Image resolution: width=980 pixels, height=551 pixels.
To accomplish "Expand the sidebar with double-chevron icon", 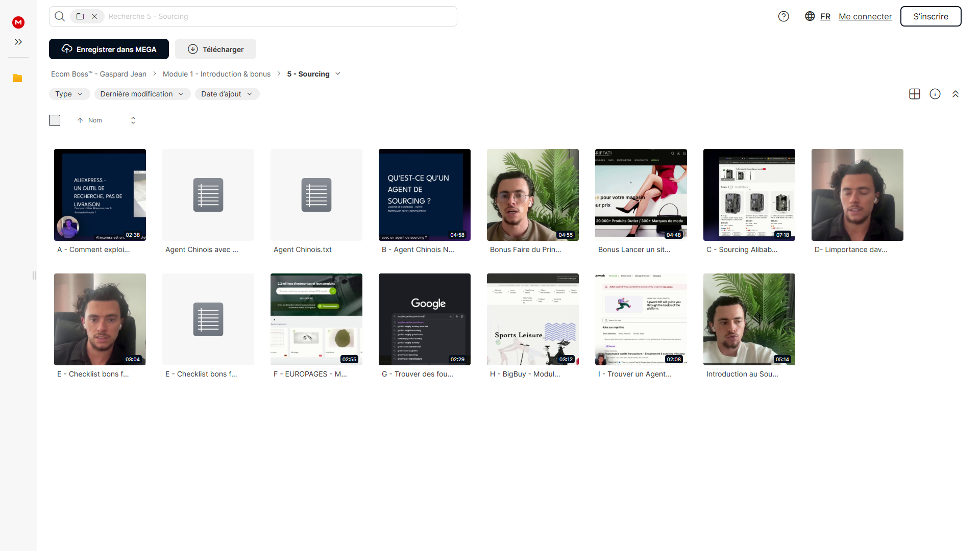I will (18, 42).
